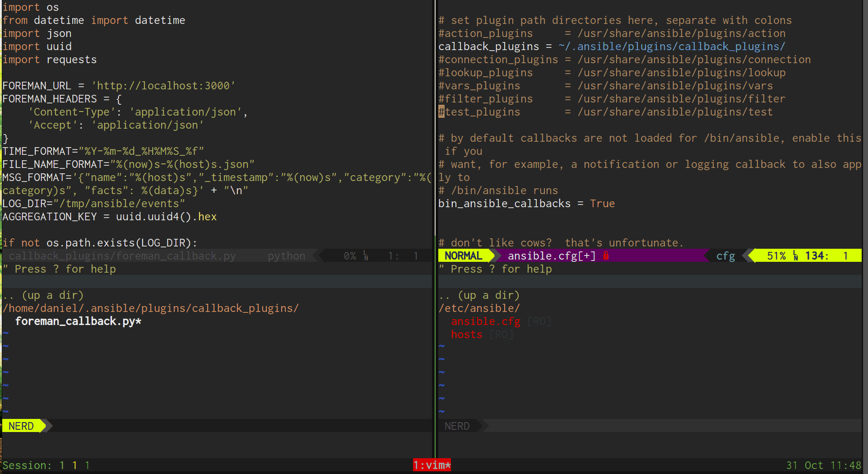Open the hosts file in NERDTree
The width and height of the screenshot is (868, 474).
467,335
